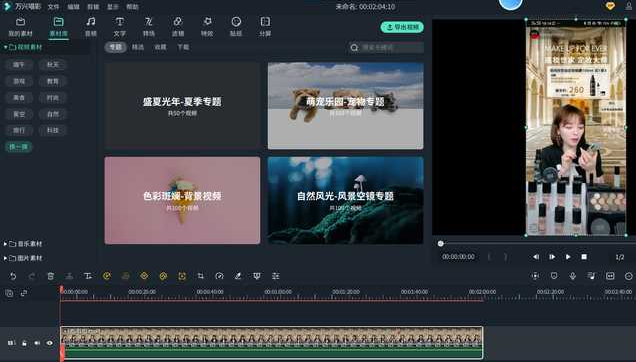Filter by the 自然 tag
This screenshot has height=362, width=636.
[x=53, y=114]
